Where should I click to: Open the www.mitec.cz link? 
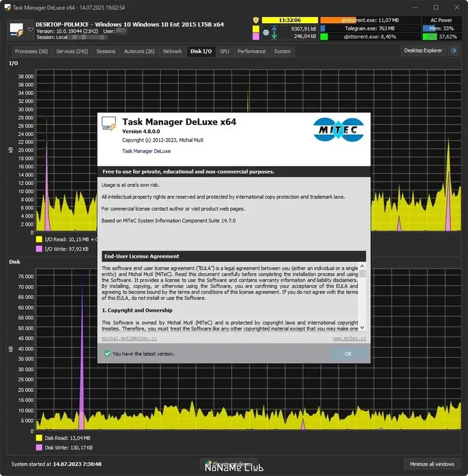click(x=350, y=338)
